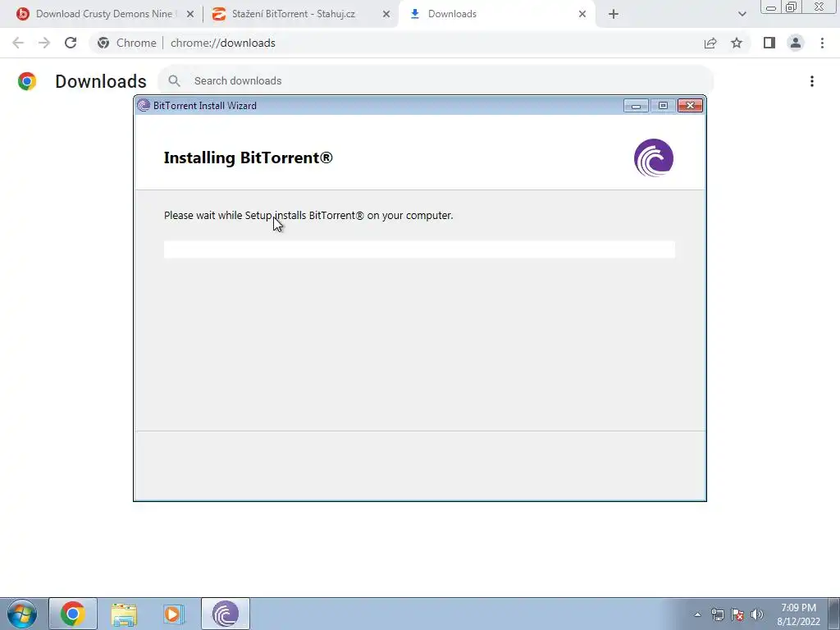Click the taskbar clock showing 7:09 PM

pos(798,614)
